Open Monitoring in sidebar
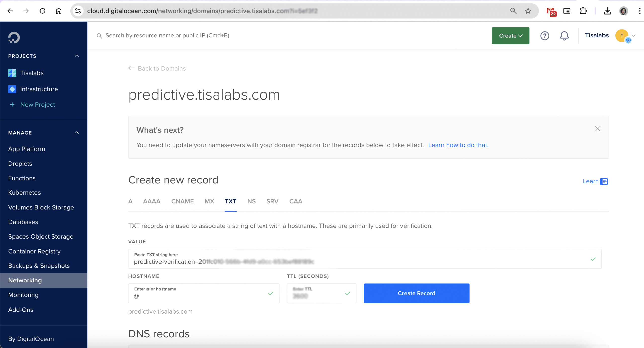The height and width of the screenshot is (348, 644). (x=23, y=295)
